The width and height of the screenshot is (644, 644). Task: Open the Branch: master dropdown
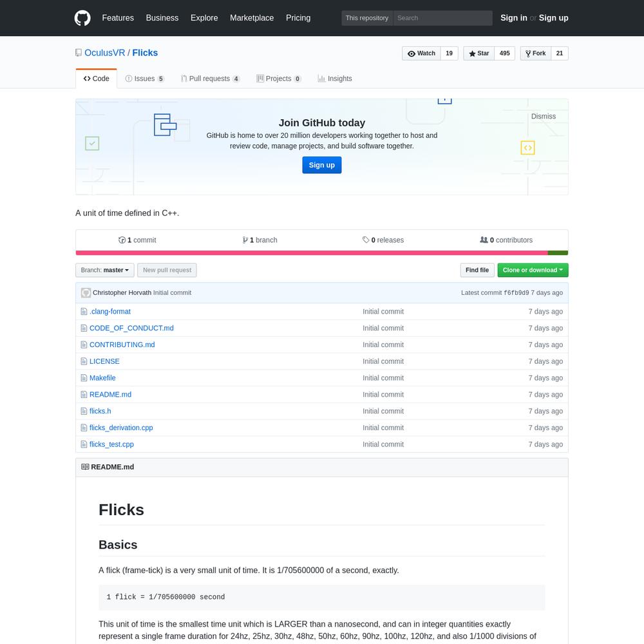tap(105, 270)
